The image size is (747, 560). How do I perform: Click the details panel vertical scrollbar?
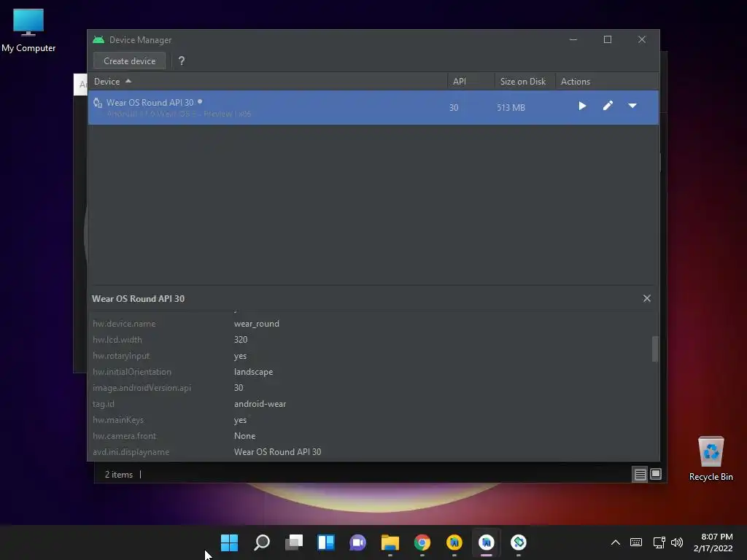coord(655,349)
